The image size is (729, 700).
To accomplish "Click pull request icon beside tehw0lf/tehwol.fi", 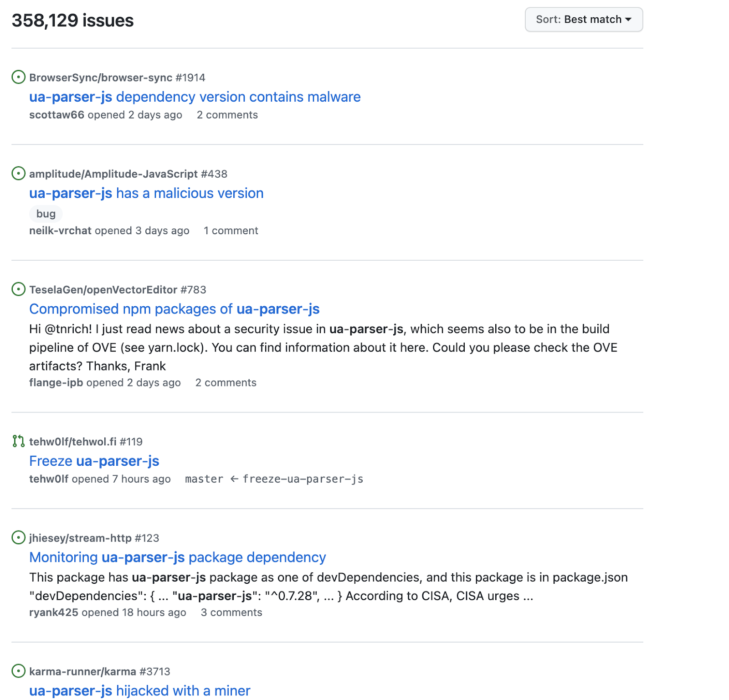I will 18,441.
